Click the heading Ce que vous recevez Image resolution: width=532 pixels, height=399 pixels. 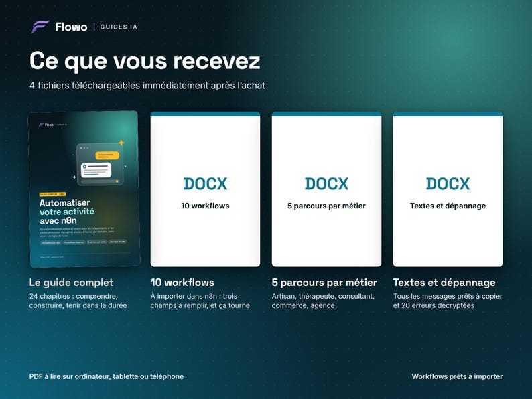coord(145,62)
